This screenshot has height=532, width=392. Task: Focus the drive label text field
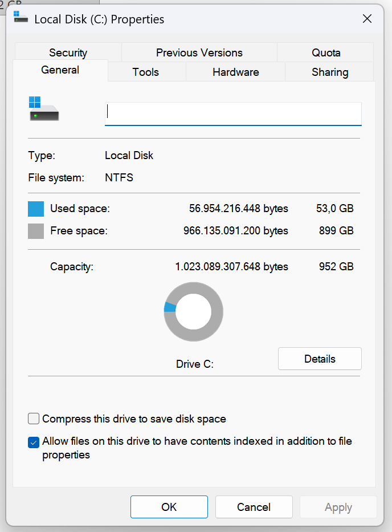[x=233, y=114]
